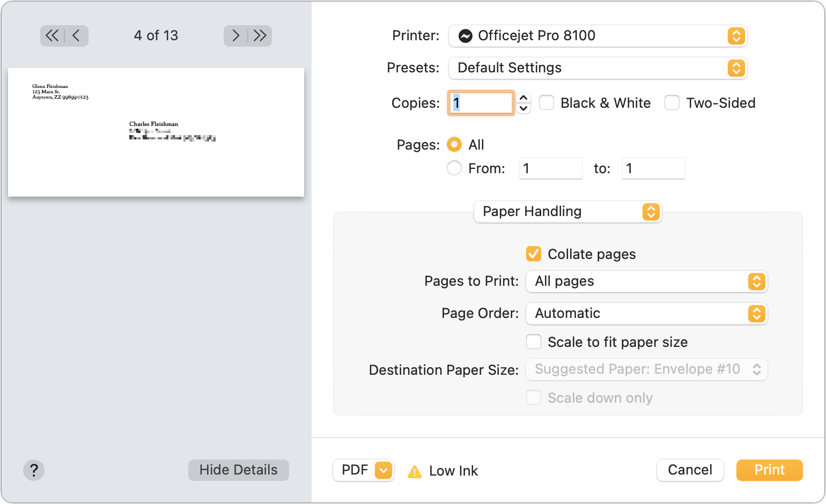Click the printer status icon beside Officejet Pro 8100
The width and height of the screenshot is (826, 504).
pos(466,36)
